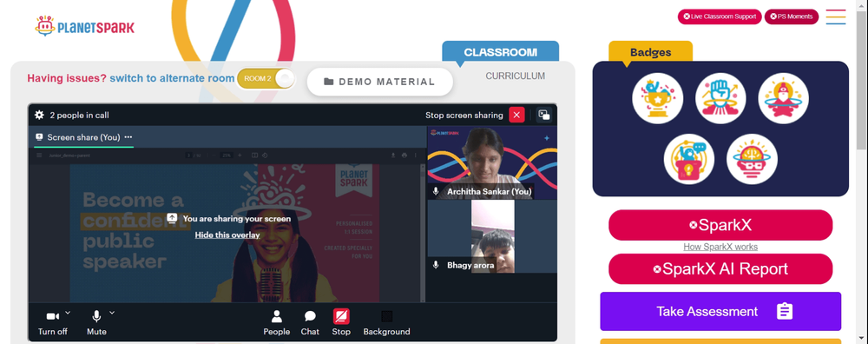Click the red X to stop screen sharing
This screenshot has width=868, height=344.
pos(516,115)
